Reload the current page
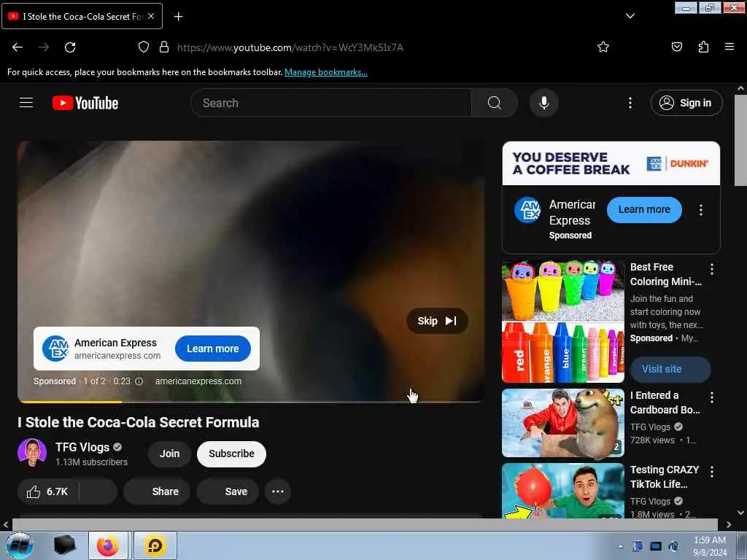The width and height of the screenshot is (747, 560). (x=70, y=47)
